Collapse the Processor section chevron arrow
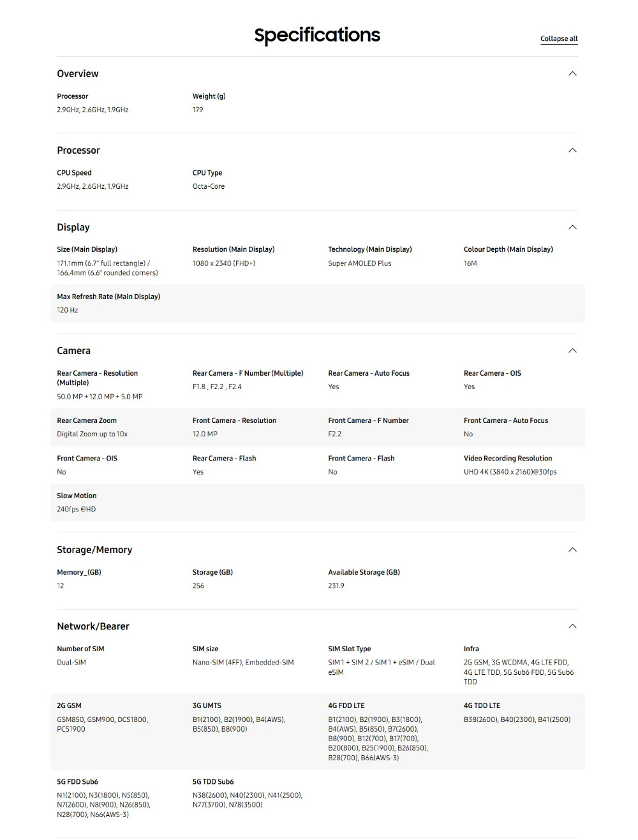638x840 pixels. coord(572,151)
